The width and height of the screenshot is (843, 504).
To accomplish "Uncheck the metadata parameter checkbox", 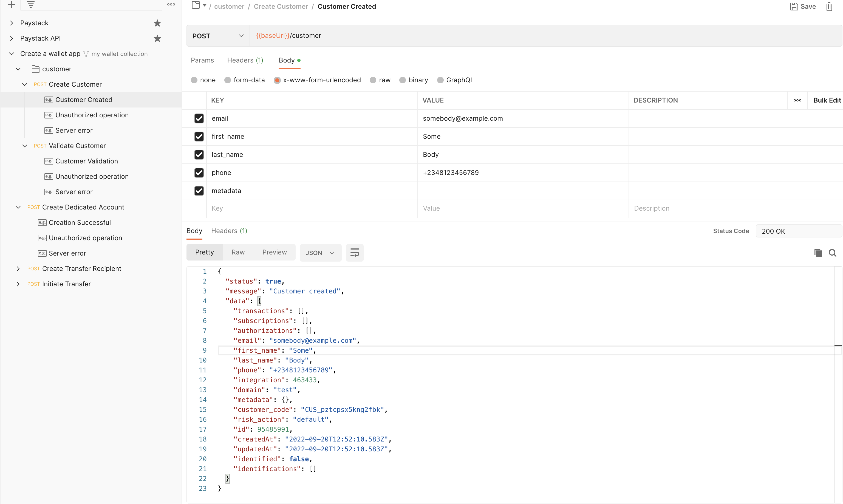I will click(x=199, y=191).
